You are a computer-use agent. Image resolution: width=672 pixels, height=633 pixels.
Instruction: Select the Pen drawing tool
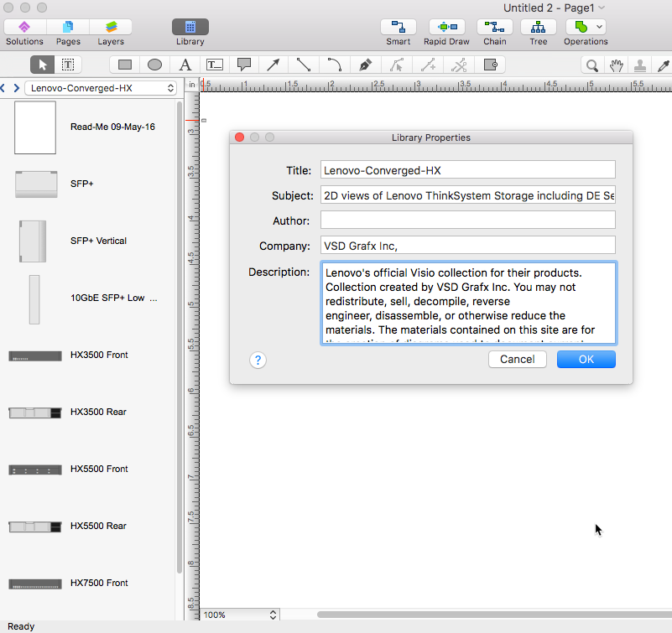365,65
